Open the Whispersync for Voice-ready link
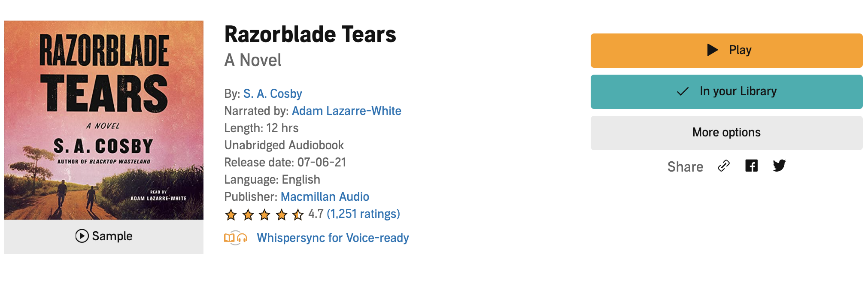The height and width of the screenshot is (290, 868). pyautogui.click(x=333, y=238)
